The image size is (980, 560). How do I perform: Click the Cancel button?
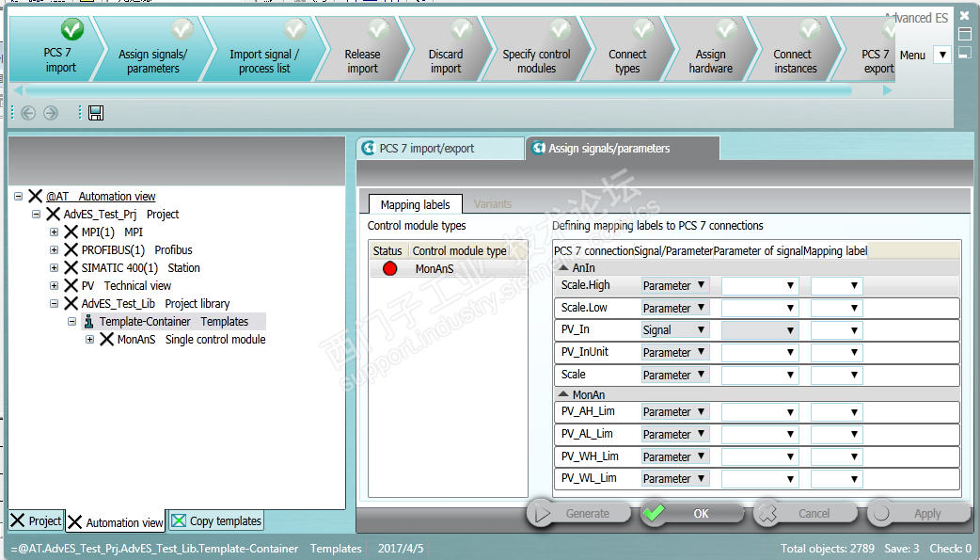coord(805,513)
